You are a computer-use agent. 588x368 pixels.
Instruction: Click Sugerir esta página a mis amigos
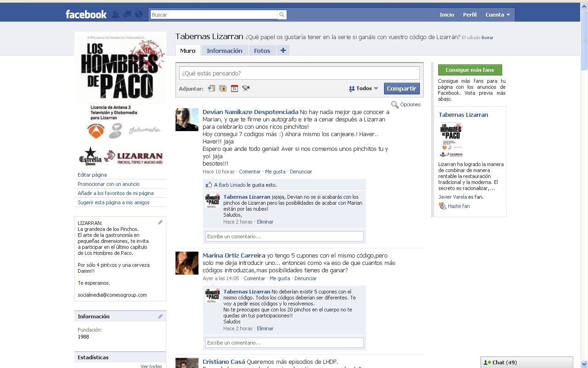113,202
